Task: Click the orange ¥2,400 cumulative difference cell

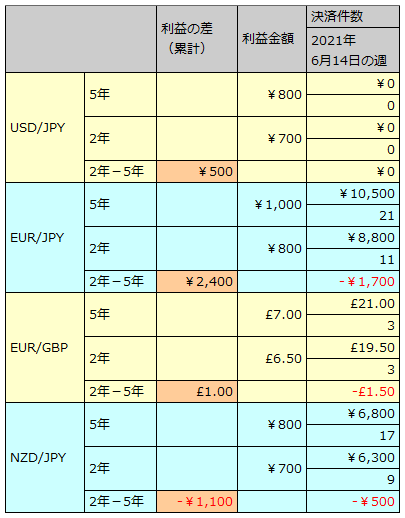Action: pos(197,281)
